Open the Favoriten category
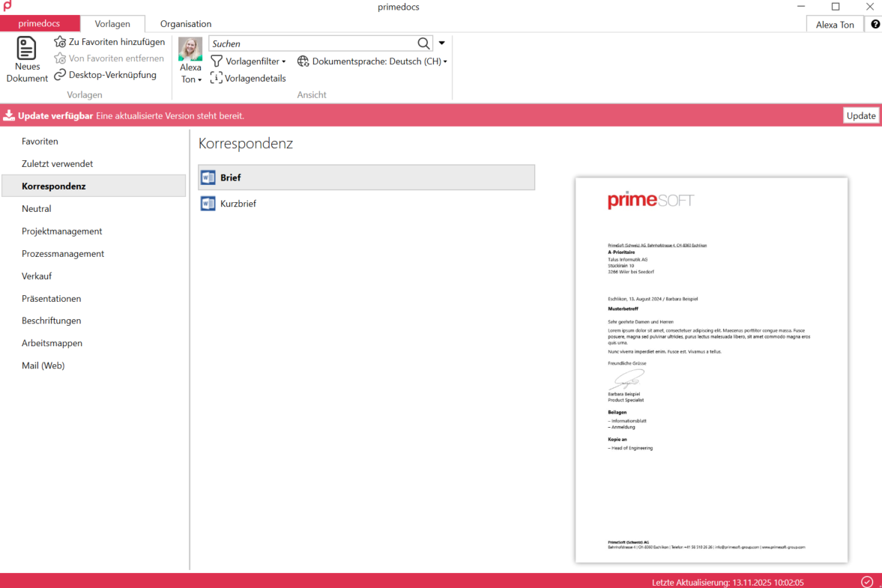 click(x=94, y=141)
